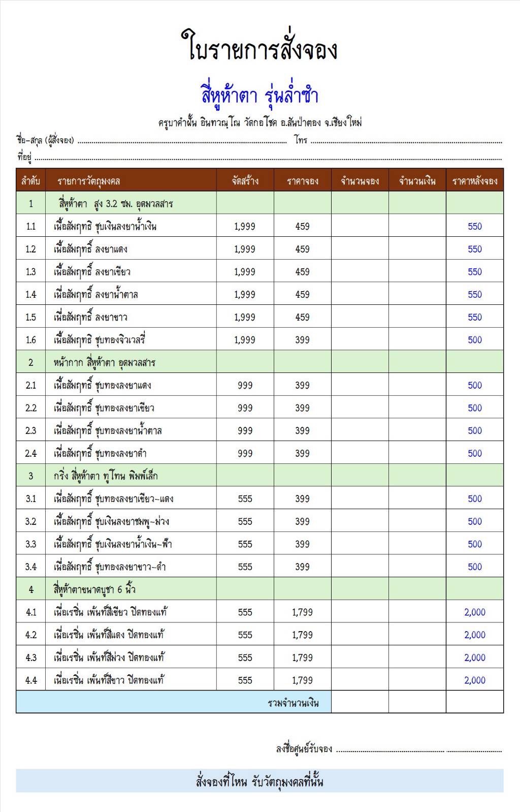Click the ชื่อ-สกุล (ผู้สั่งจอง) name line
The height and width of the screenshot is (812, 520).
(x=182, y=142)
